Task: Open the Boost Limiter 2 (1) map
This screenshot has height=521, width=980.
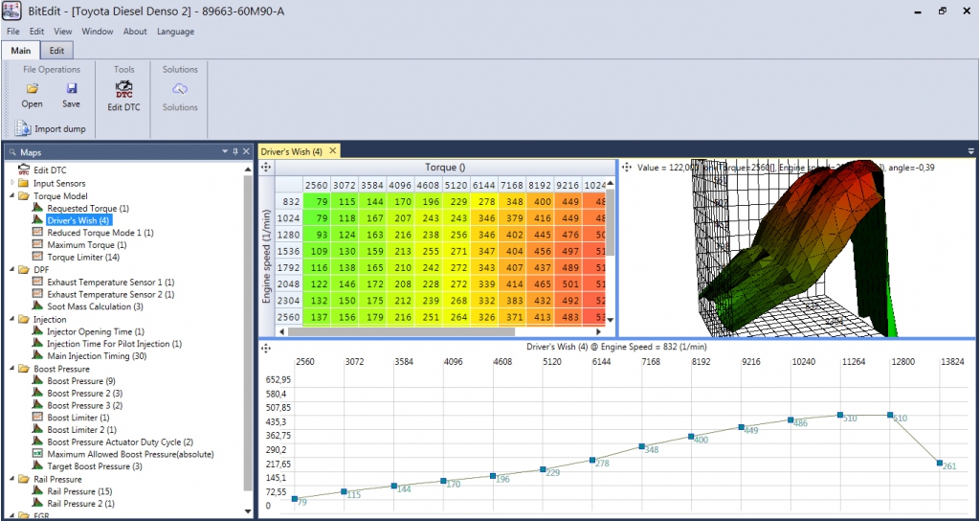Action: (x=82, y=430)
